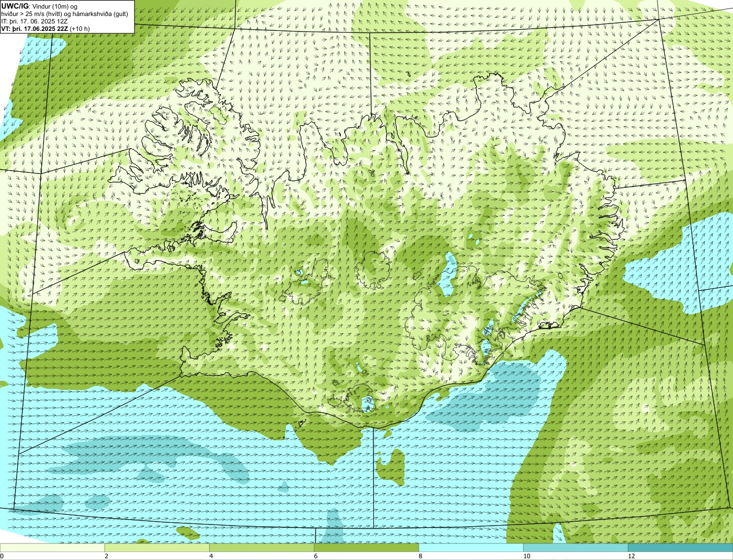Click the 8–10 m/s light cyan legend swatch
The height and width of the screenshot is (560, 733).
472,547
